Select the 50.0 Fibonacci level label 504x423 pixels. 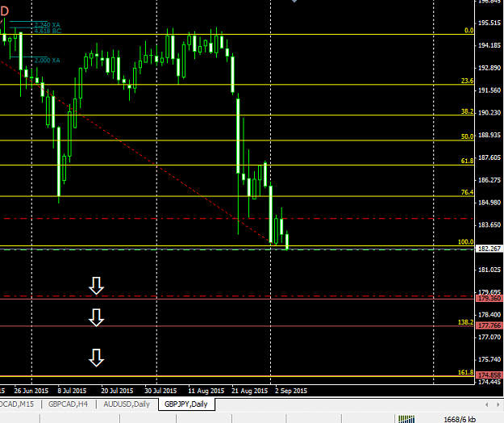pos(468,136)
